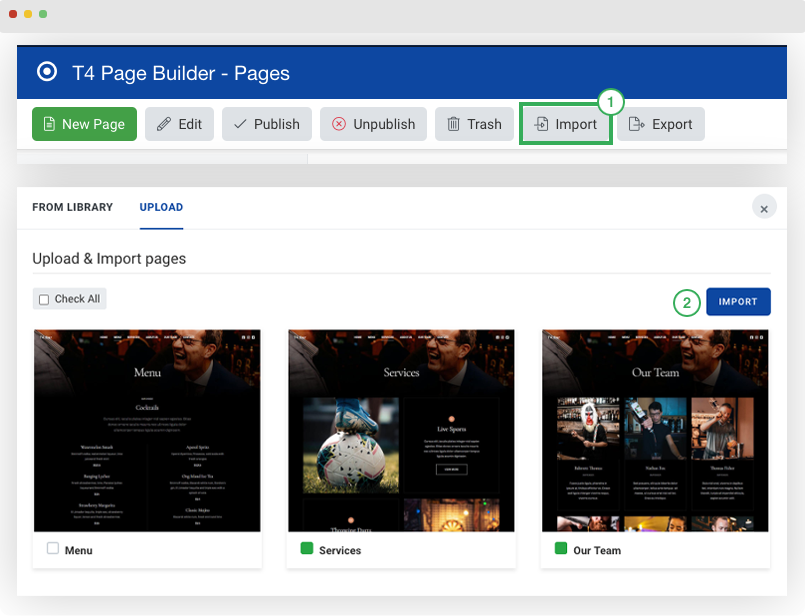Click the Publish checkmark button
Viewport: 805px width, 616px height.
266,124
